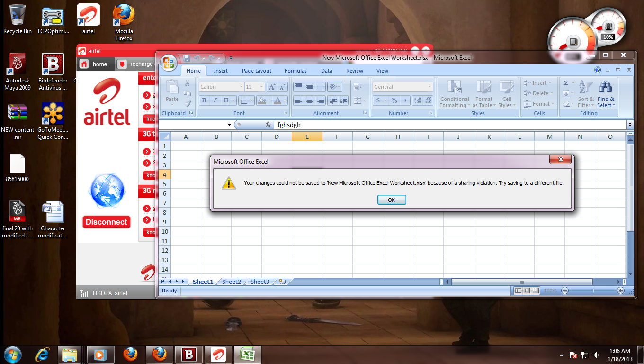Open the Find & Select dropdown
Viewport: 644px width, 364px height.
pyautogui.click(x=606, y=93)
